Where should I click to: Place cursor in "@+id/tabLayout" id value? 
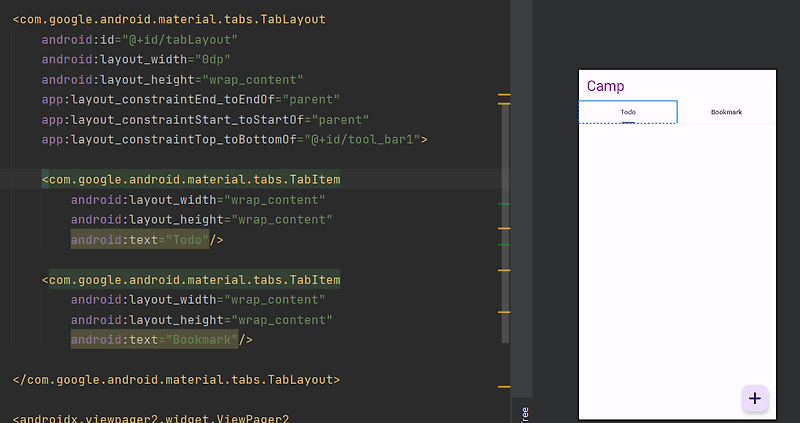pyautogui.click(x=180, y=40)
